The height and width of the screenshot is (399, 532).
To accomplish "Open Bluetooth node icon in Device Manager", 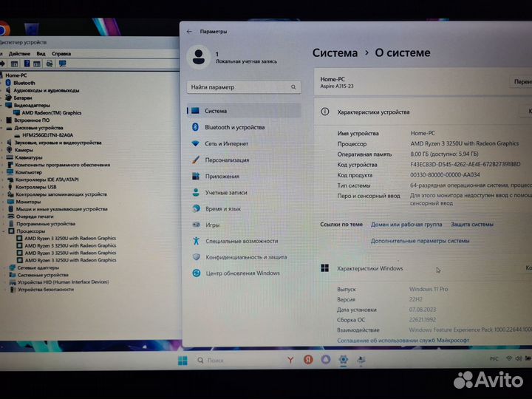I will click(8, 83).
